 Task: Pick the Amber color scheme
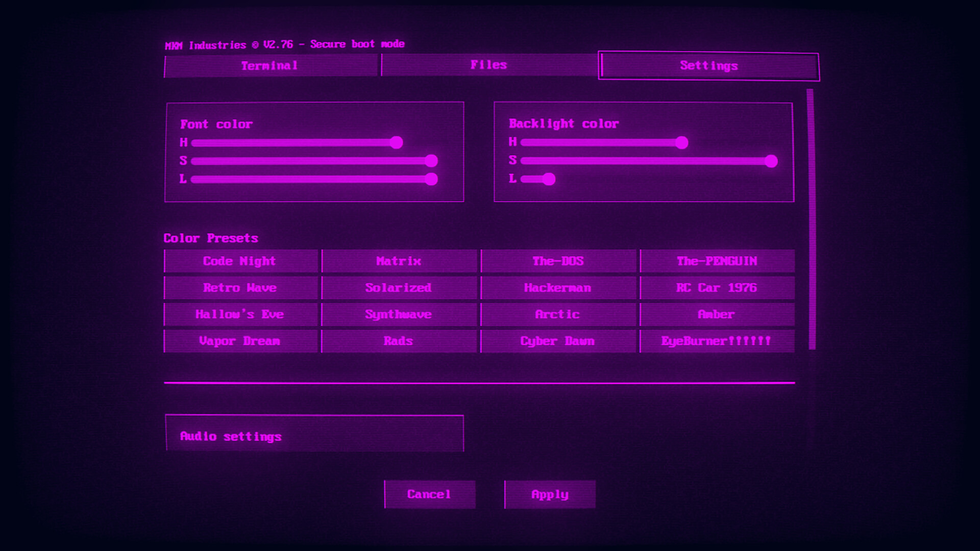coord(717,314)
